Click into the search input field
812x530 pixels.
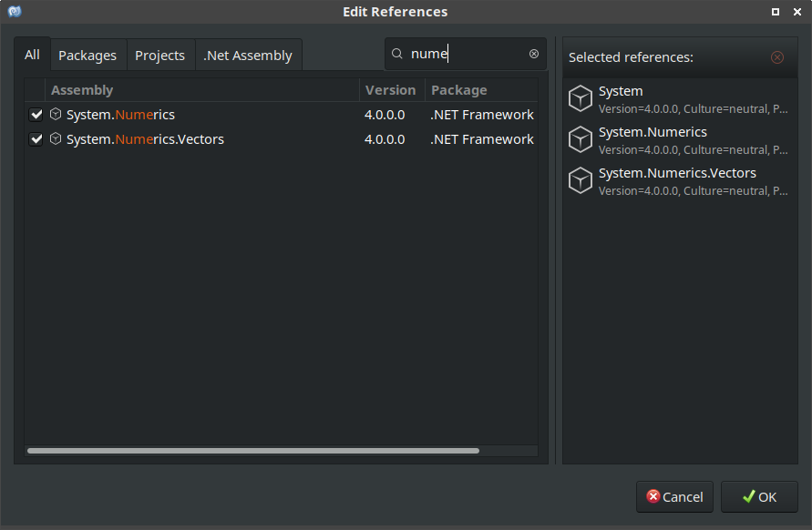point(466,54)
